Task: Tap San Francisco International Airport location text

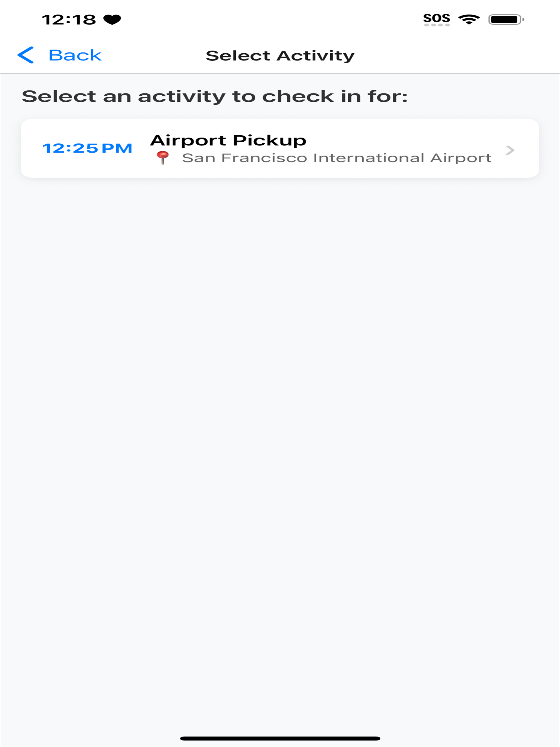Action: (x=336, y=158)
